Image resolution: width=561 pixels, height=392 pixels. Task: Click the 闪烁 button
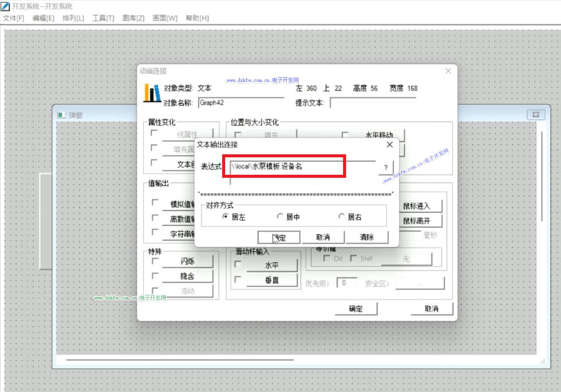(x=188, y=261)
